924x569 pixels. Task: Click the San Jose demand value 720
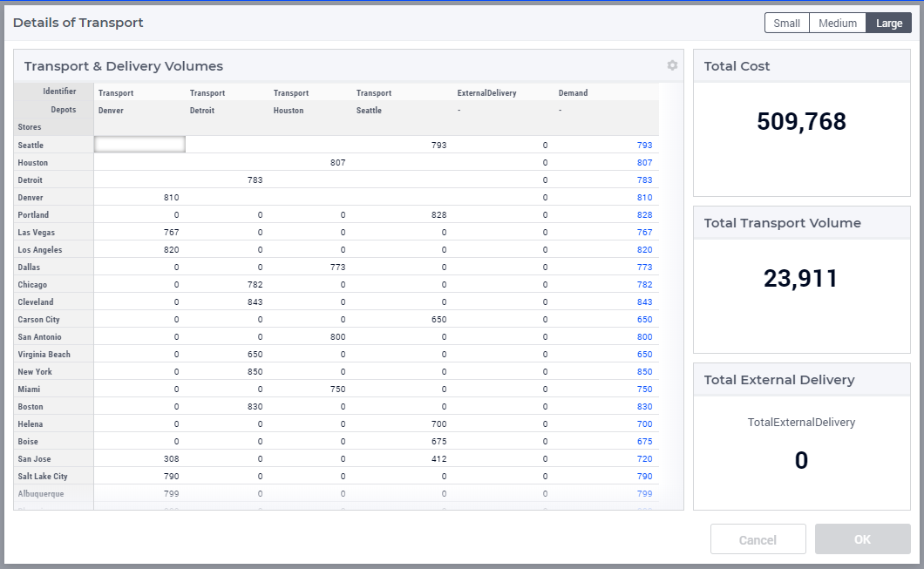tap(645, 459)
